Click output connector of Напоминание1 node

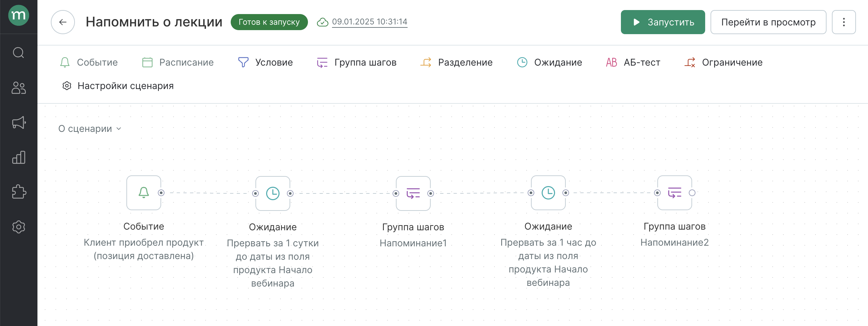click(x=431, y=193)
